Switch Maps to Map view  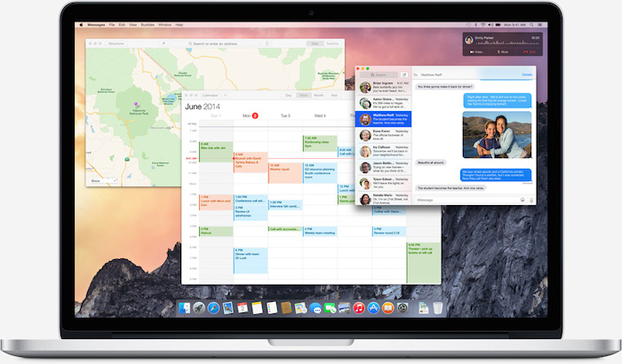315,44
